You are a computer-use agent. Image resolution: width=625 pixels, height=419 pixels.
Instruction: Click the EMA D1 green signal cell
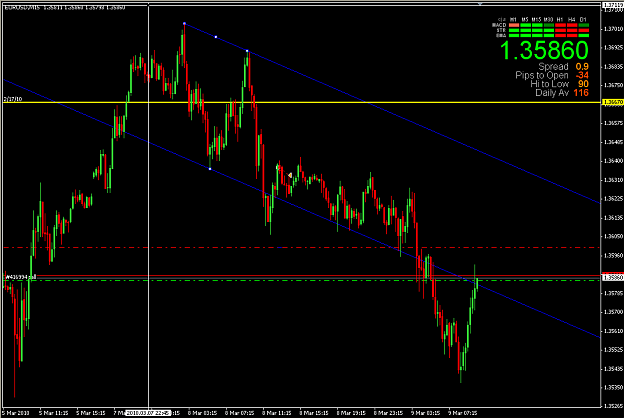pyautogui.click(x=584, y=35)
